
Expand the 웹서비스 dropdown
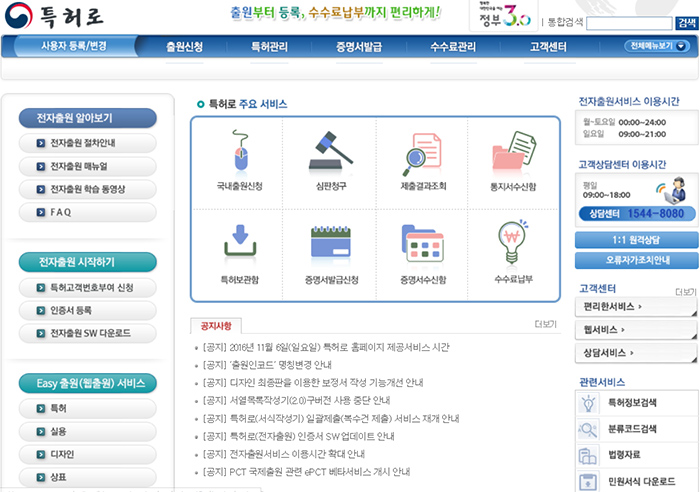click(634, 329)
